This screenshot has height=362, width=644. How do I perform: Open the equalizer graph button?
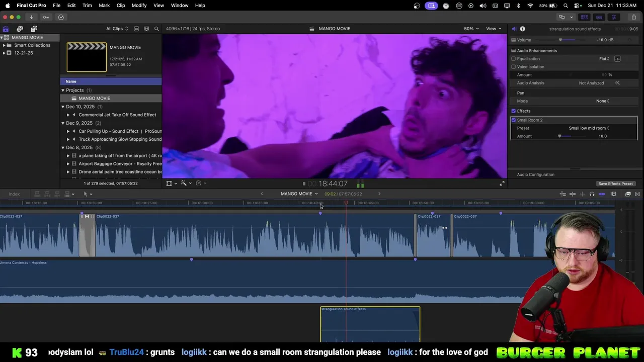pyautogui.click(x=617, y=59)
